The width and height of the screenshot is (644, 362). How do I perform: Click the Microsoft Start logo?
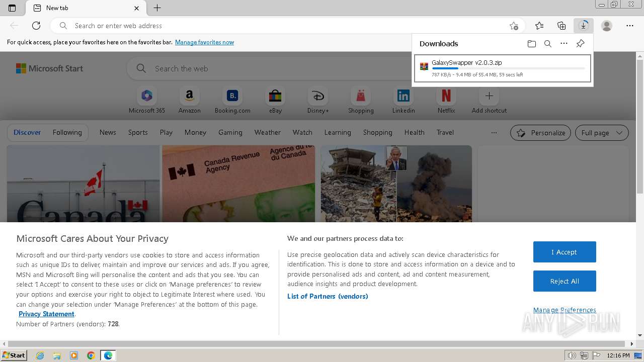(x=49, y=68)
